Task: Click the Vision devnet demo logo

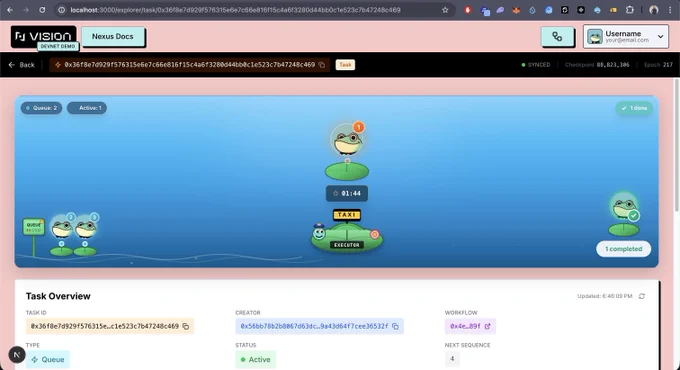Action: click(x=43, y=37)
